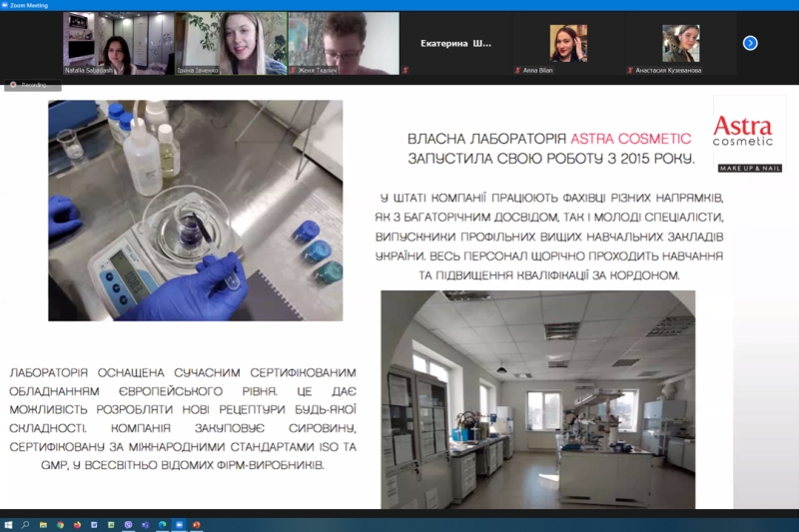Screen dimensions: 799x532
Task: Click the next participants arrow button
Action: pyautogui.click(x=750, y=43)
